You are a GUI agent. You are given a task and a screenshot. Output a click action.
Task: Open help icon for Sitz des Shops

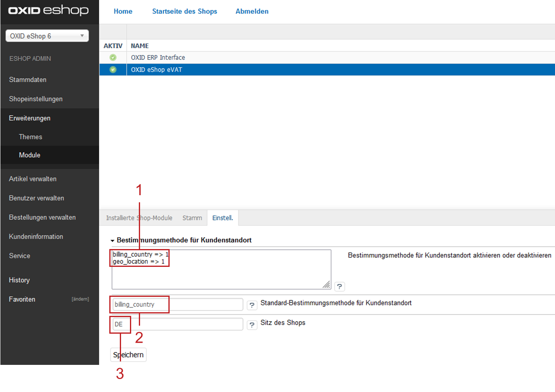pyautogui.click(x=252, y=325)
